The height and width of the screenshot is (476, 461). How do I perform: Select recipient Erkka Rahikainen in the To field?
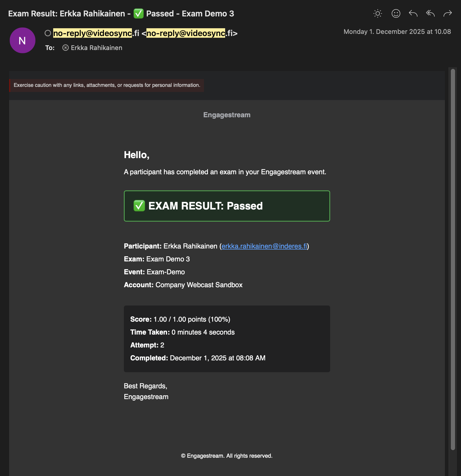(x=96, y=48)
